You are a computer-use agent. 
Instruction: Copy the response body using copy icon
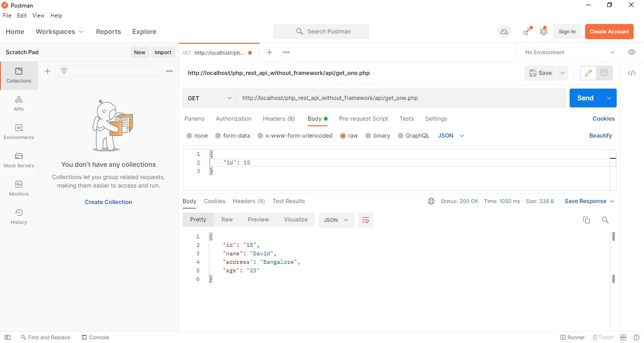(587, 220)
